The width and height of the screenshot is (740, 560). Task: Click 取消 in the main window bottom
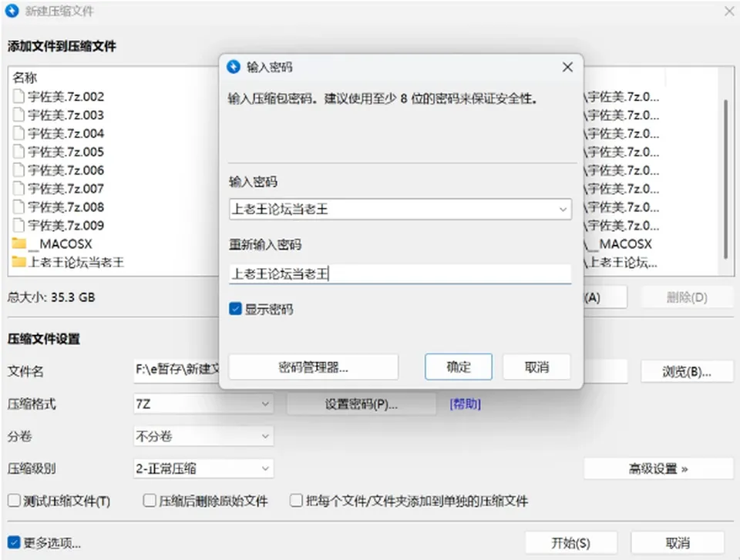pyautogui.click(x=678, y=543)
